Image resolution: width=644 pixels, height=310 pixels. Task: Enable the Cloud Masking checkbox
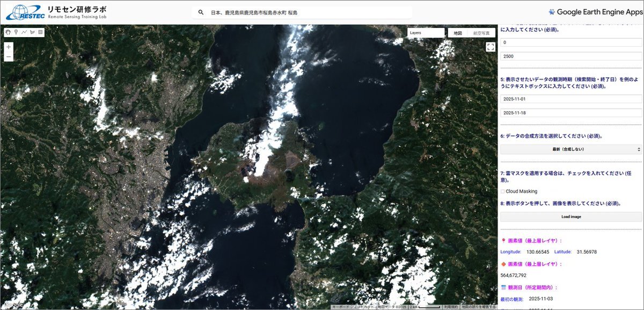click(503, 191)
